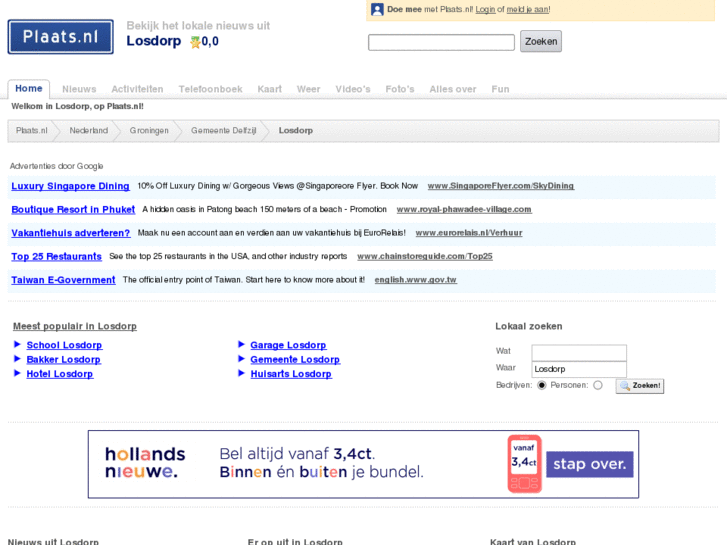Viewport: 727px width, 545px height.
Task: Click the top search input field
Action: point(441,42)
